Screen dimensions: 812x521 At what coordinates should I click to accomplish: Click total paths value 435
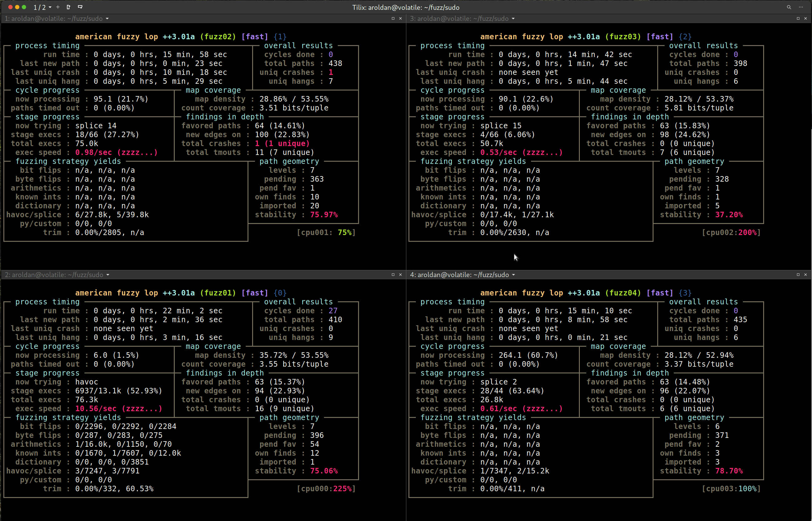click(x=740, y=319)
